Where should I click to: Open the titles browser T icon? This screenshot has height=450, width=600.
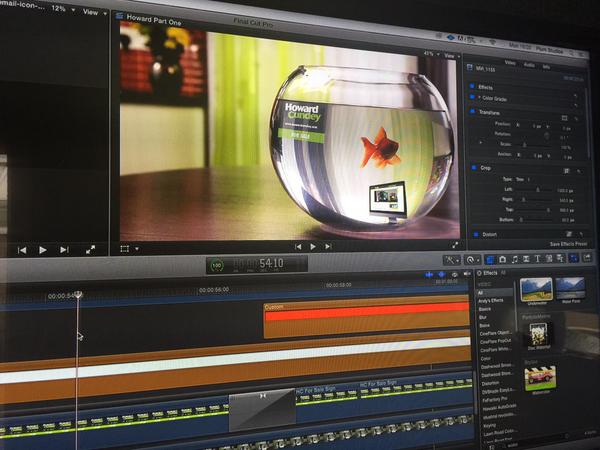[537, 259]
